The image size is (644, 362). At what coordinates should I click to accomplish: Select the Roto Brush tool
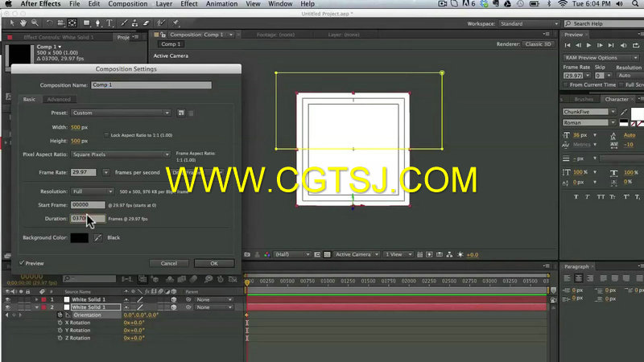pos(161,23)
